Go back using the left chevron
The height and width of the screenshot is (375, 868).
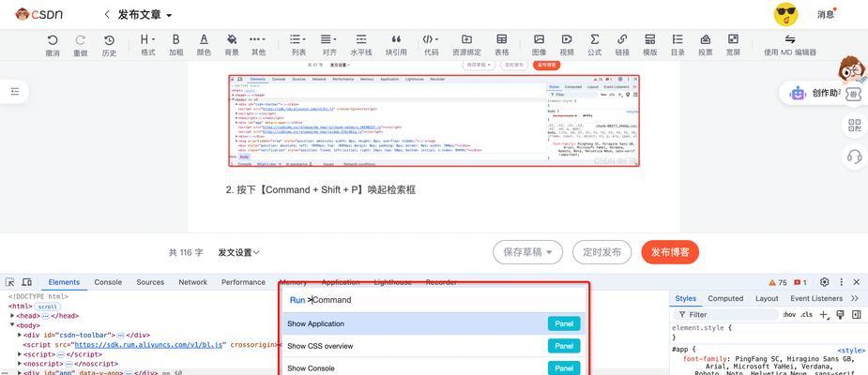107,15
